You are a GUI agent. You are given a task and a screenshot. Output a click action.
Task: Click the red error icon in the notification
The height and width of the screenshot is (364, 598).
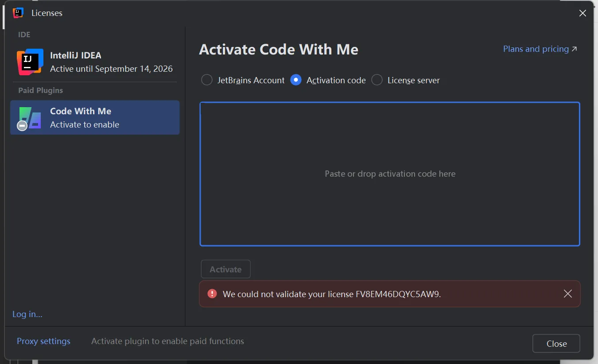[212, 294]
